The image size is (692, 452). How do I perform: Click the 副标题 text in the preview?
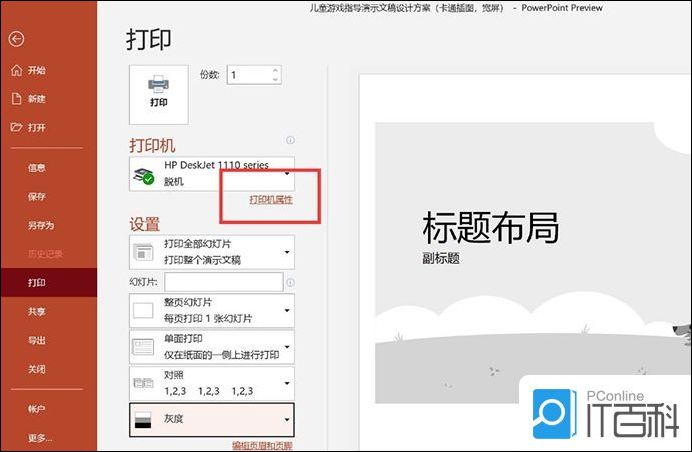coord(441,258)
